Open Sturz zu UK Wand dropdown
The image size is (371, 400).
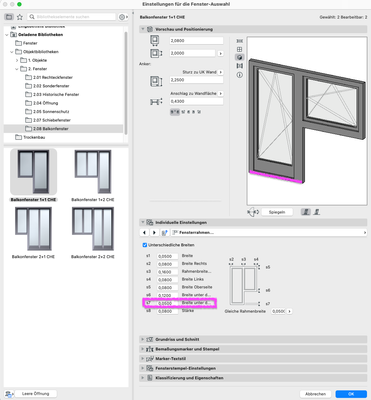click(x=221, y=72)
